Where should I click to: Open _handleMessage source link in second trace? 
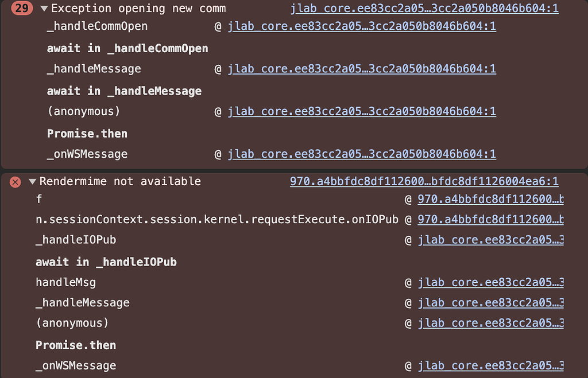[x=491, y=302]
